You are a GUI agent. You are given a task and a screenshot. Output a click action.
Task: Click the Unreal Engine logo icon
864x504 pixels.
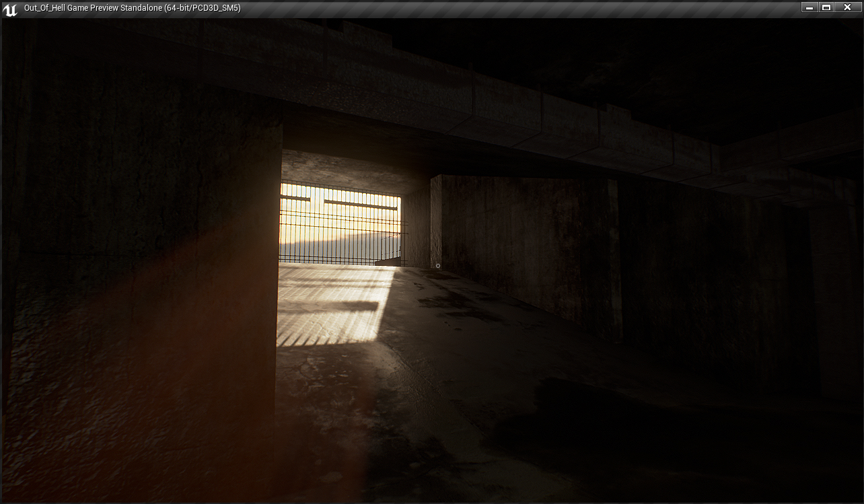coord(10,8)
